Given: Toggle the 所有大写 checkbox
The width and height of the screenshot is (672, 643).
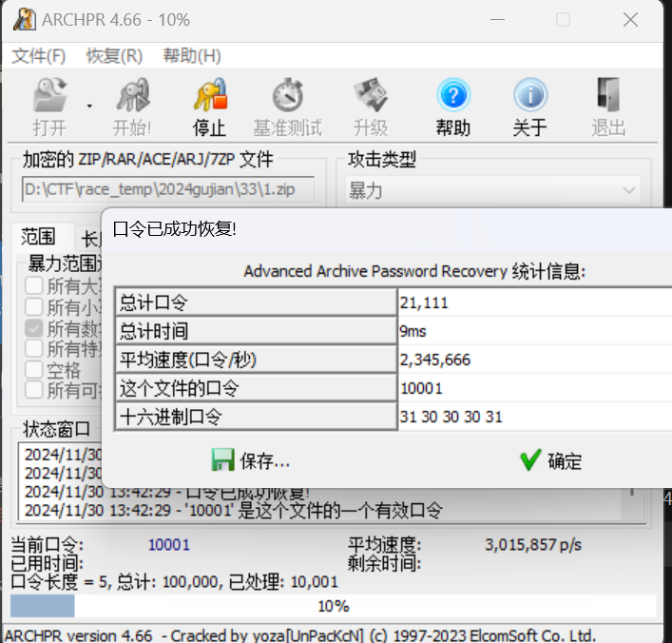Looking at the screenshot, I should point(34,285).
